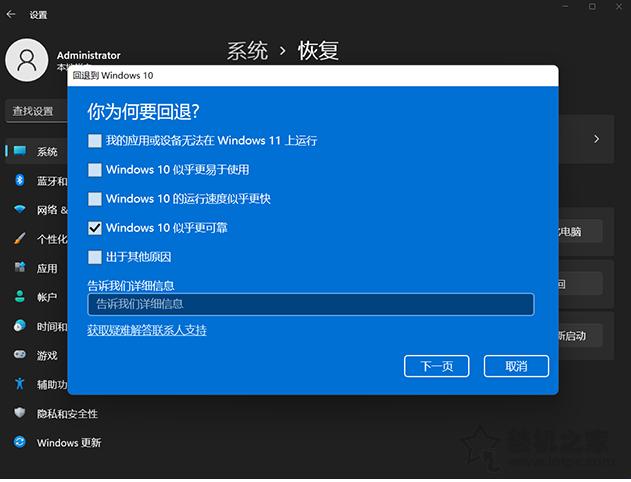631x482 pixels.
Task: Maximize the Settings window
Action: click(x=592, y=6)
